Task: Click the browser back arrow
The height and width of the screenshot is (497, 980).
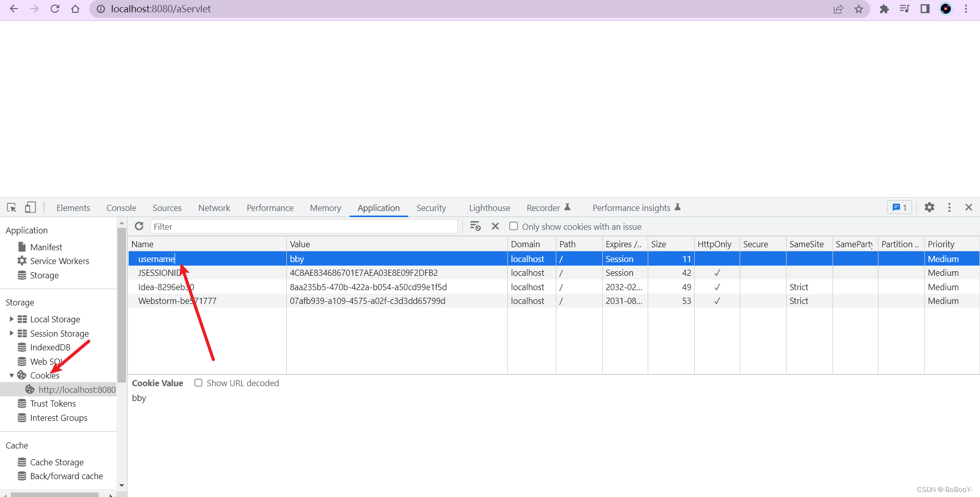Action: tap(14, 9)
